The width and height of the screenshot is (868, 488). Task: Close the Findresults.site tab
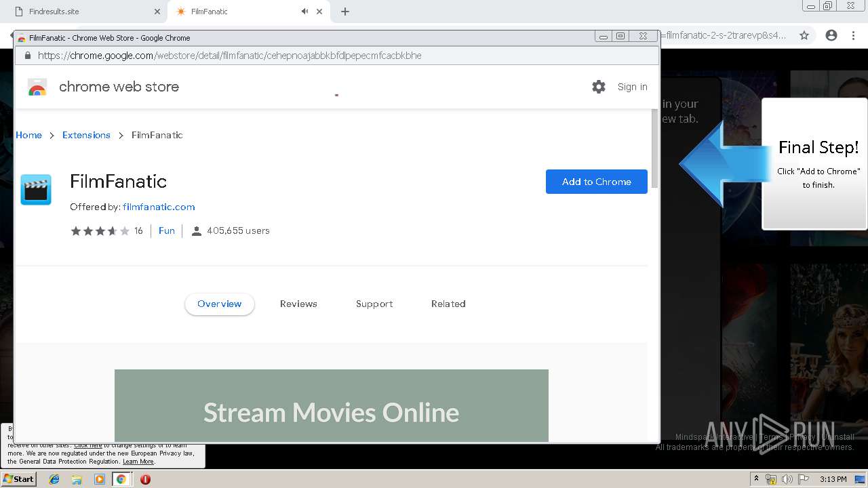tap(157, 12)
